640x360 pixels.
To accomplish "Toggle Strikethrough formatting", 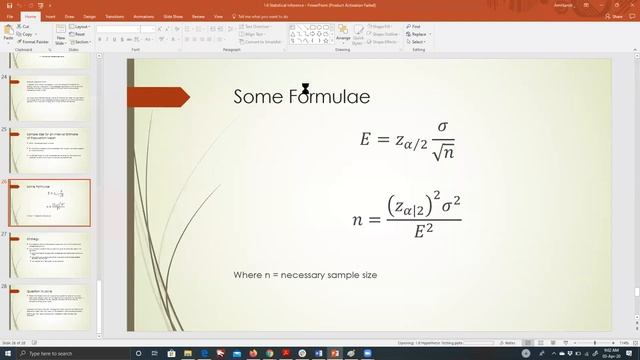I will pyautogui.click(x=129, y=40).
